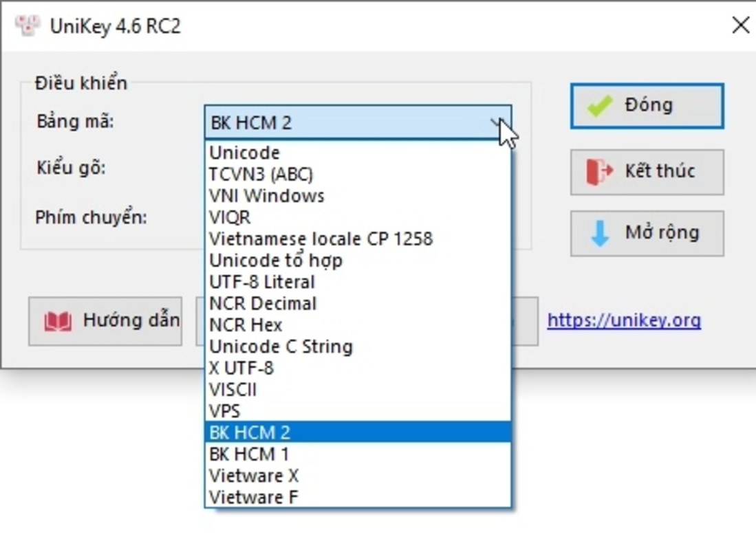Select Unicode tổ hợp option
The width and height of the screenshot is (756, 550).
pos(358,261)
